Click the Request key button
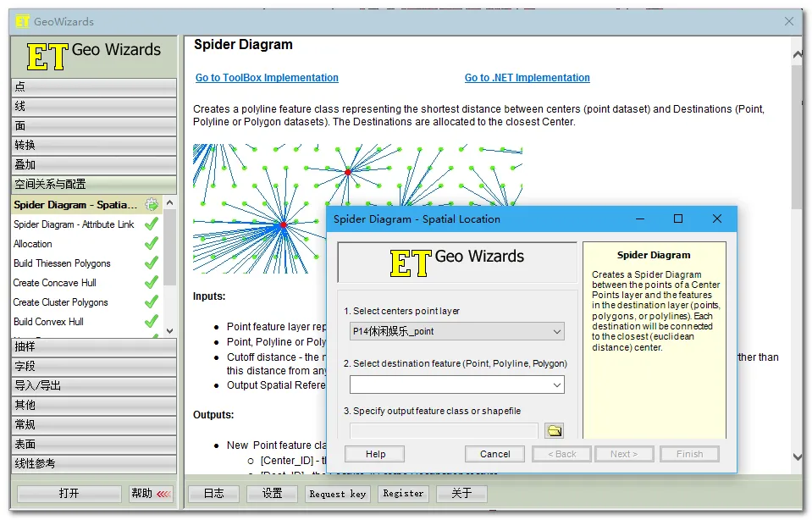Image resolution: width=812 pixels, height=520 pixels. click(x=338, y=494)
